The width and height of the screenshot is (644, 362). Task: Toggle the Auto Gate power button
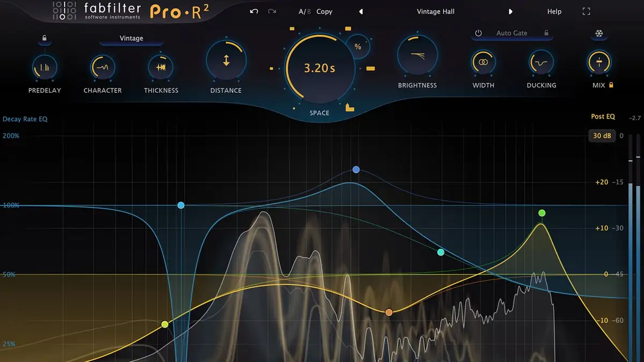pyautogui.click(x=478, y=33)
